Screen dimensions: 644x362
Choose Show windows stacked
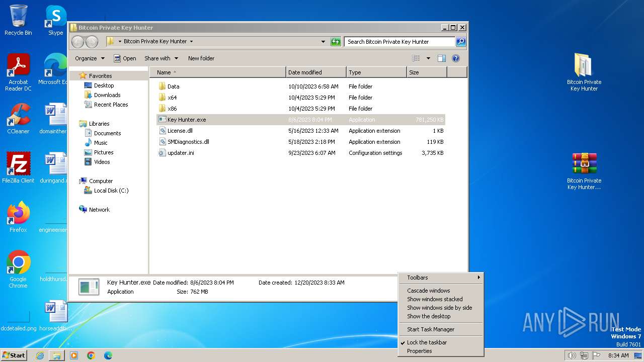coord(441,299)
